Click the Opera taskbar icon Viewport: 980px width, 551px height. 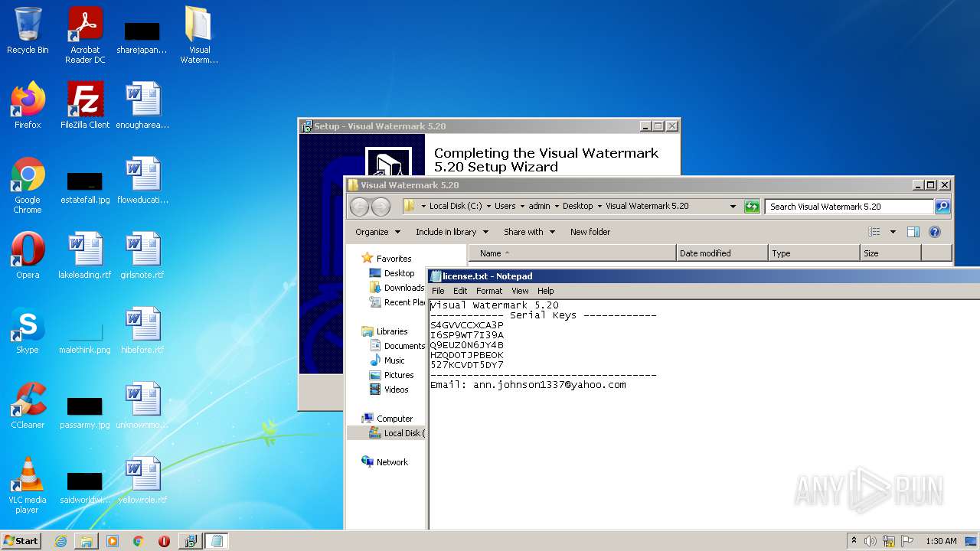(164, 541)
